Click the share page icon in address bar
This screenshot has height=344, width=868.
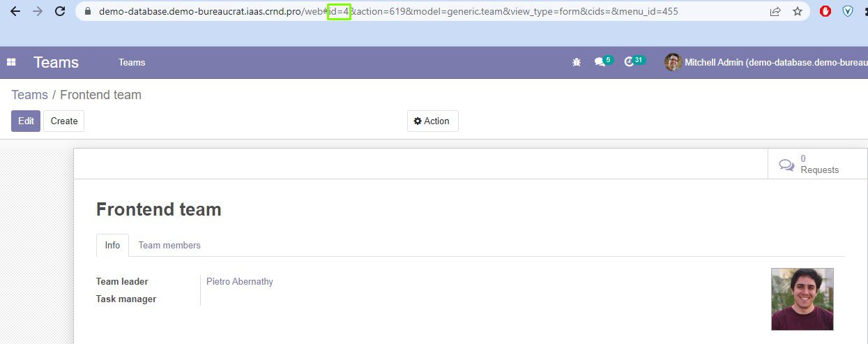tap(775, 11)
